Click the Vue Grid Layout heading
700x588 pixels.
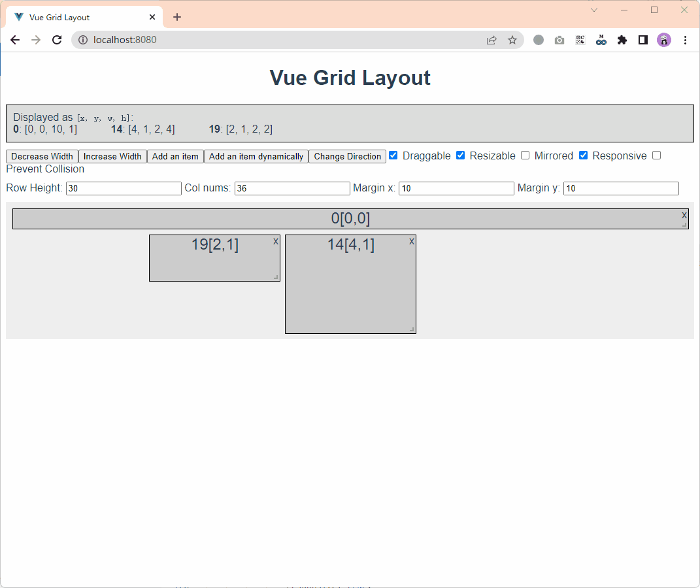pos(350,78)
